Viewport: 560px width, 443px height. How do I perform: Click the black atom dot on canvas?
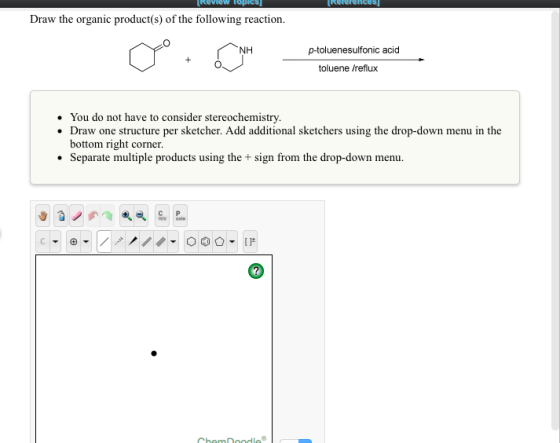154,353
